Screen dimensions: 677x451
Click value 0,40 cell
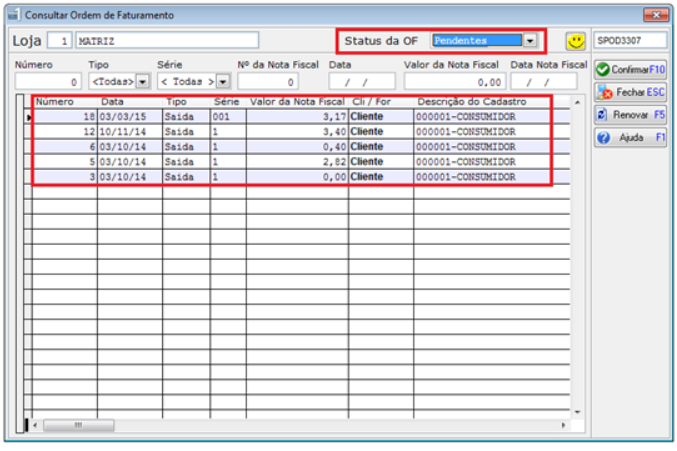pos(297,147)
